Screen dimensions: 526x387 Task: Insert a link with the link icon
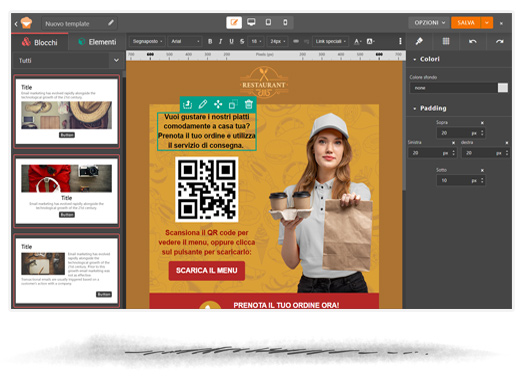point(296,41)
